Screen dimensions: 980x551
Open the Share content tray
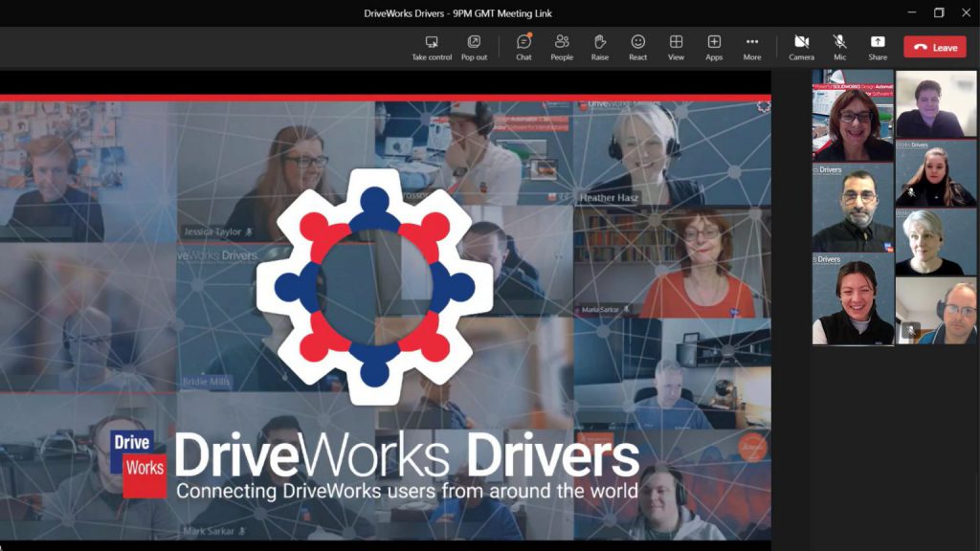[878, 48]
